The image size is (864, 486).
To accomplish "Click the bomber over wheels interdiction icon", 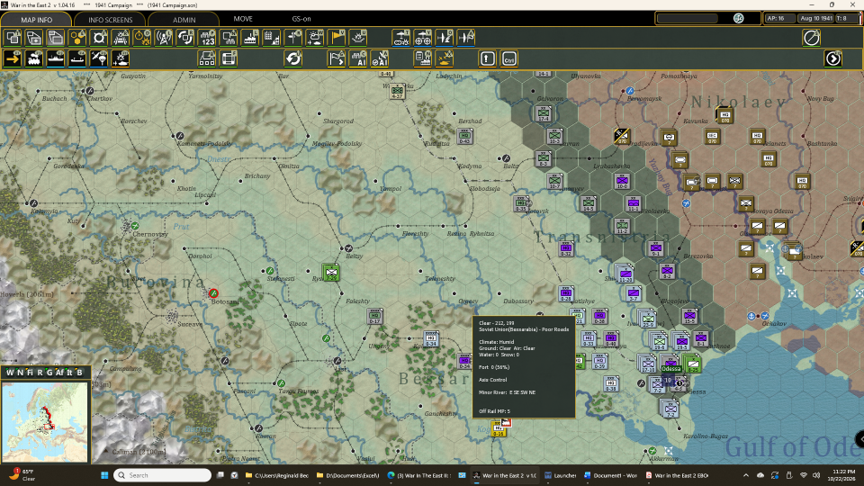I will pyautogui.click(x=423, y=37).
